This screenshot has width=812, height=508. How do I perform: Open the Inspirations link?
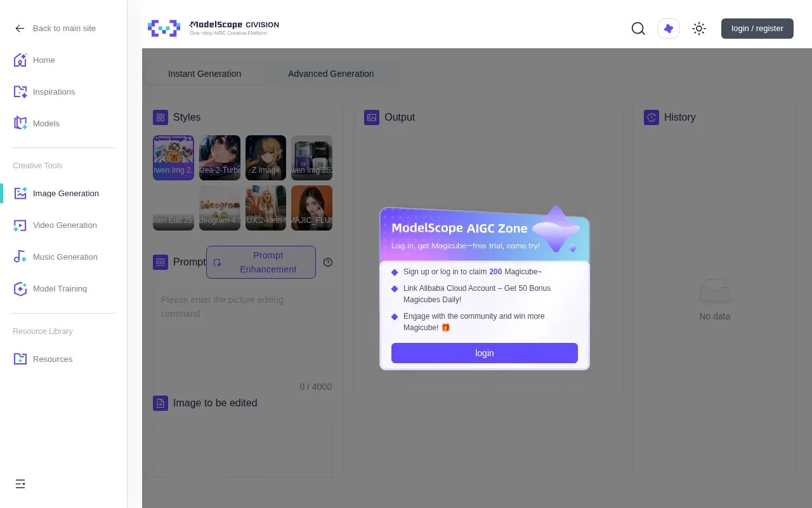pyautogui.click(x=54, y=92)
